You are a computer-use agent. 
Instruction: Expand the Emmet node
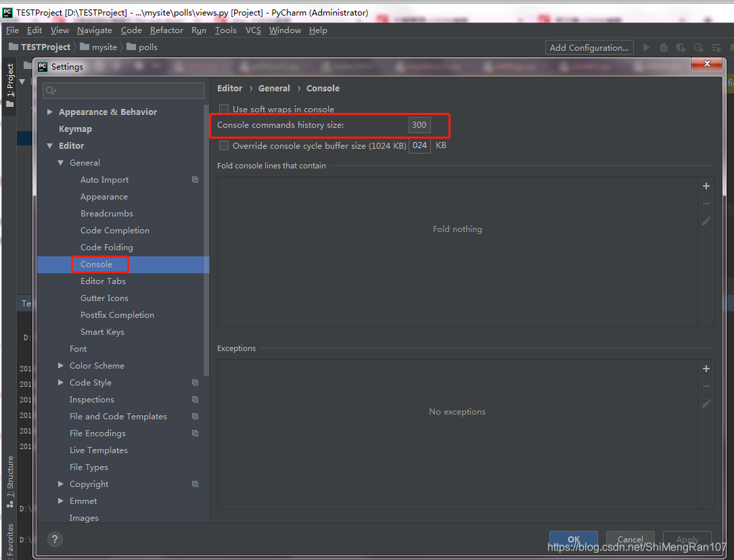tap(60, 500)
